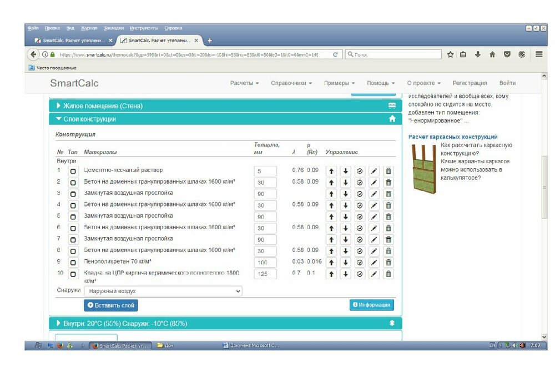Click home icon in Слои конструкции header
The height and width of the screenshot is (392, 555).
click(x=392, y=119)
